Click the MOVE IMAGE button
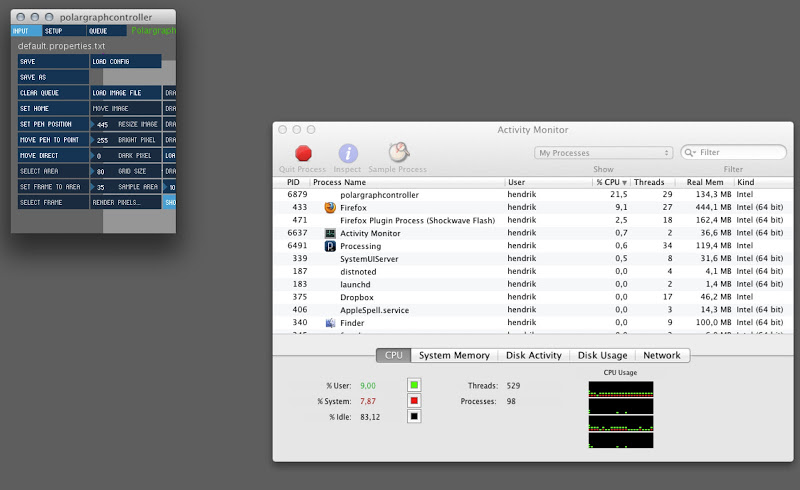This screenshot has width=800, height=490. pyautogui.click(x=126, y=108)
